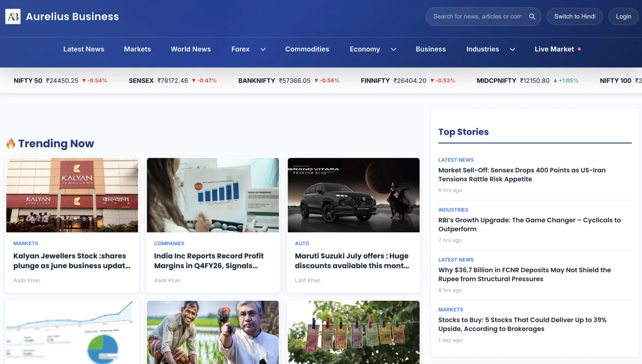This screenshot has height=364, width=642.
Task: Click the FINNIFTY ticker entry
Action: [x=408, y=81]
